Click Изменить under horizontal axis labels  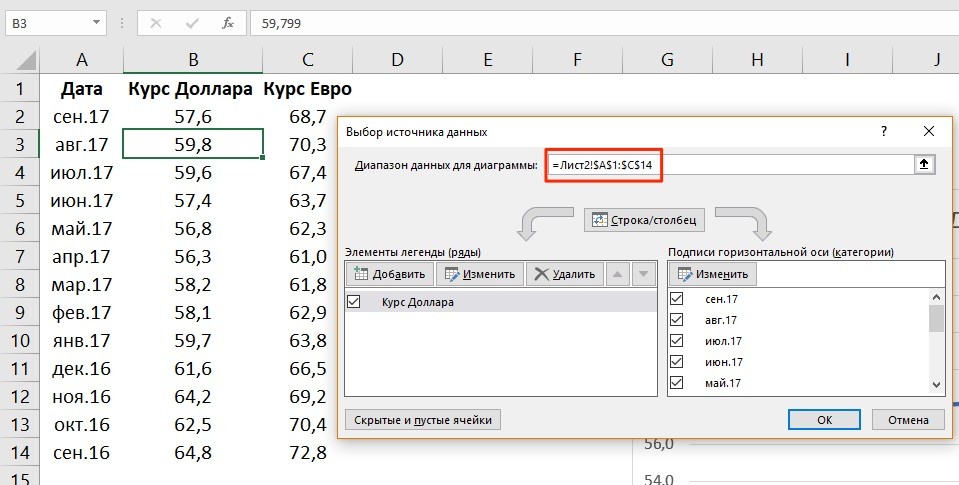click(x=713, y=274)
